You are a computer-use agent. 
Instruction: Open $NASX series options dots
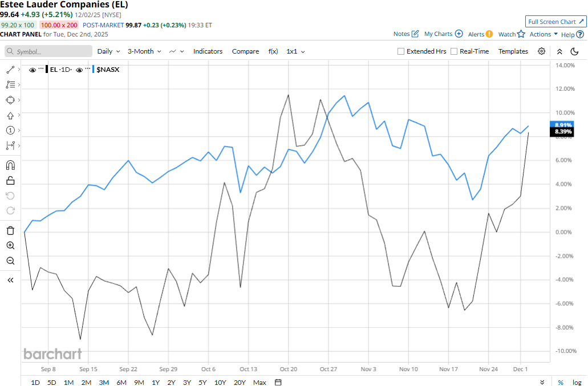point(88,68)
